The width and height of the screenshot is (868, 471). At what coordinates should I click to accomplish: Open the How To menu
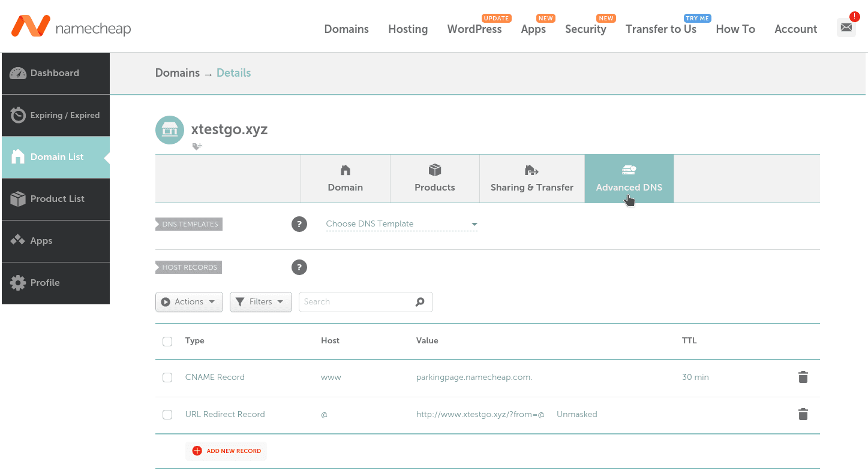point(735,29)
